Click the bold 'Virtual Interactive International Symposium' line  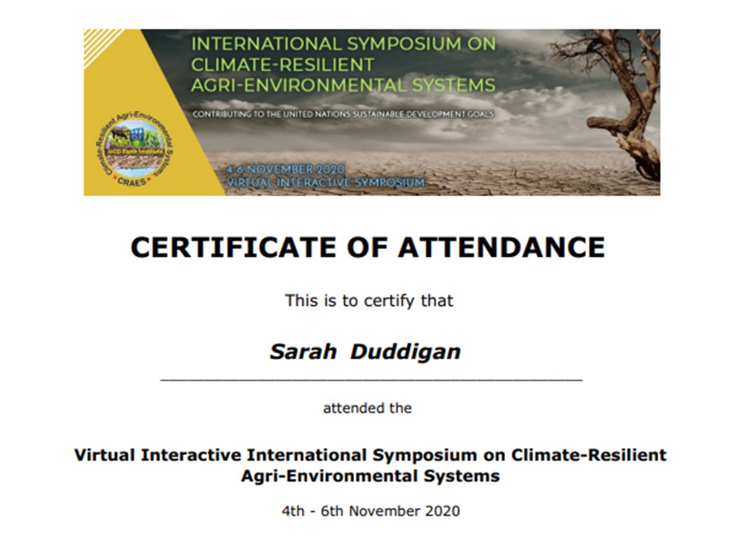370,455
